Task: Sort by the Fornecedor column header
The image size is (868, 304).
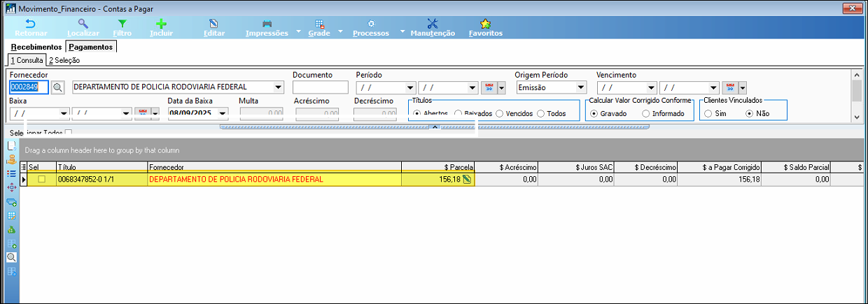Action: click(274, 168)
